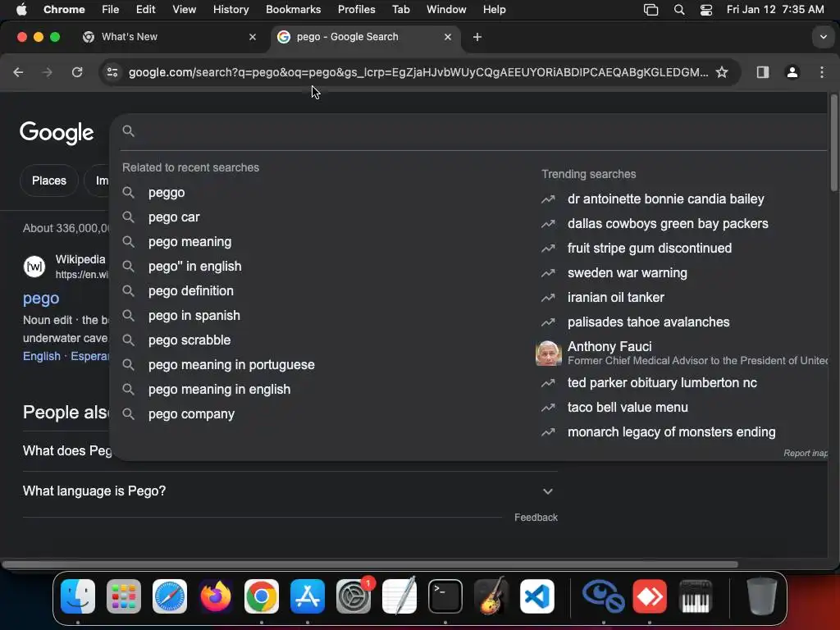Select the 'pego scrabble' suggestion
Screen dimensions: 840x630
[x=316, y=340]
